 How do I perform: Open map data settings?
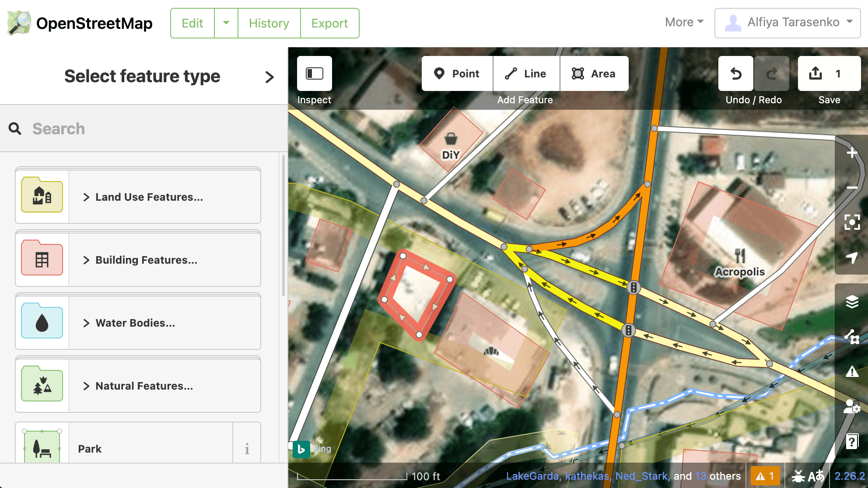pyautogui.click(x=852, y=337)
